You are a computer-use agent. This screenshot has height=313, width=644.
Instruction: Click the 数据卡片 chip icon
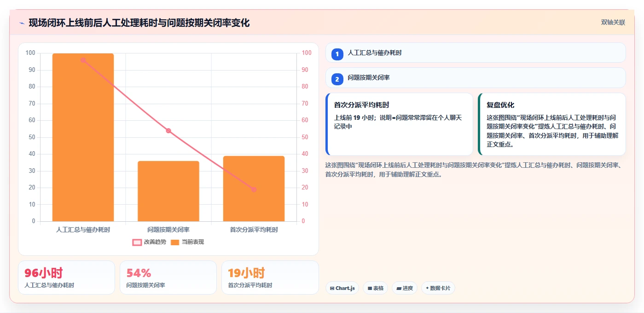click(427, 288)
